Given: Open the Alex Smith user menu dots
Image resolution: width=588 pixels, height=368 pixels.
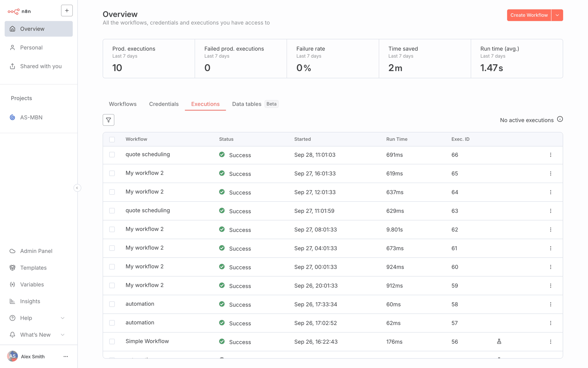Looking at the screenshot, I should point(66,356).
